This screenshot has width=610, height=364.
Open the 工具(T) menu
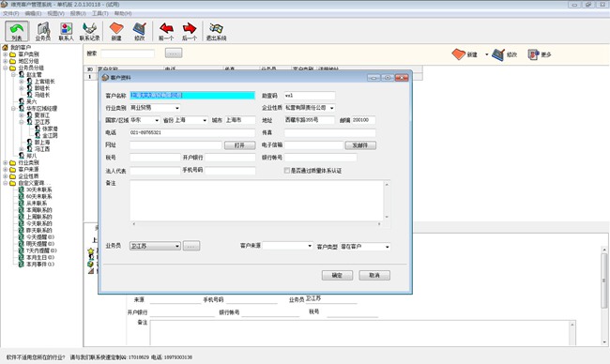(100, 13)
